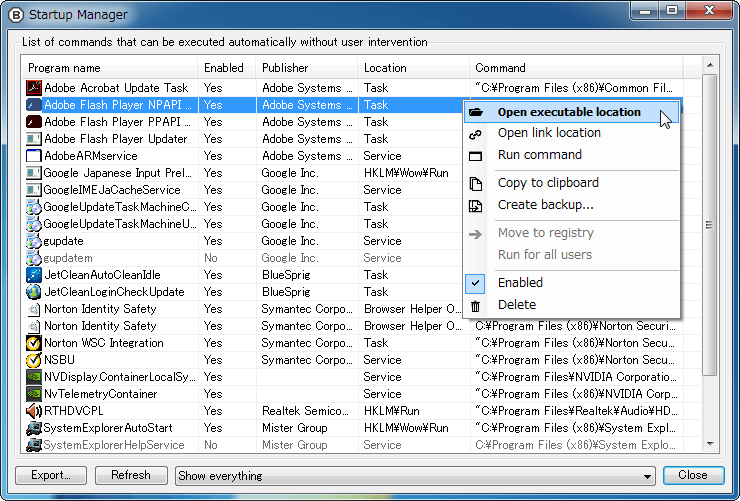Click the Close button at bottom
The width and height of the screenshot is (740, 501).
(x=693, y=475)
